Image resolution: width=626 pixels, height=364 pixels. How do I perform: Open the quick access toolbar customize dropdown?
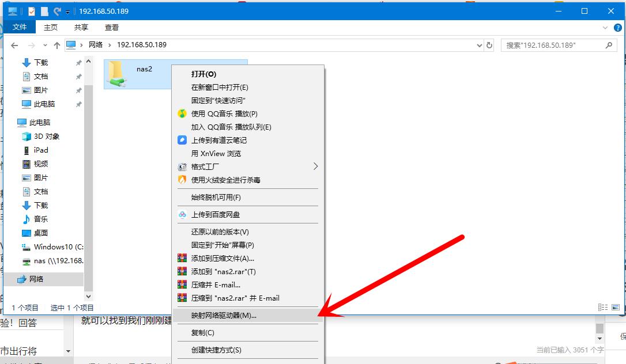tap(68, 10)
